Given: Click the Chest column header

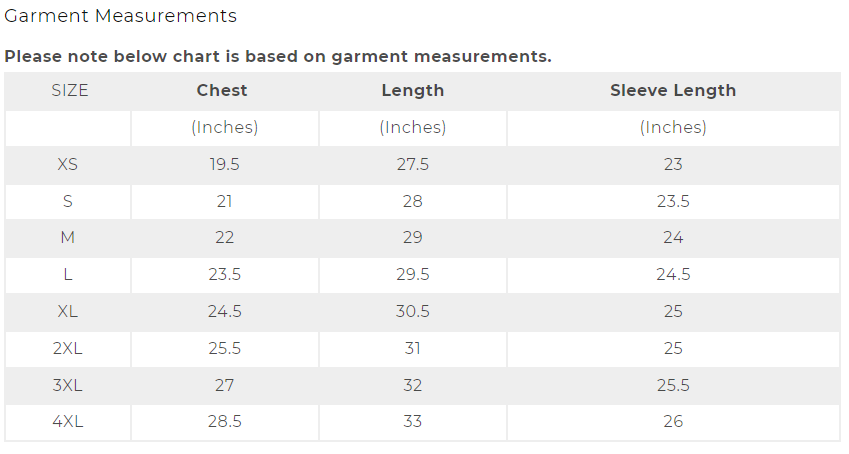Looking at the screenshot, I should click(x=222, y=90).
